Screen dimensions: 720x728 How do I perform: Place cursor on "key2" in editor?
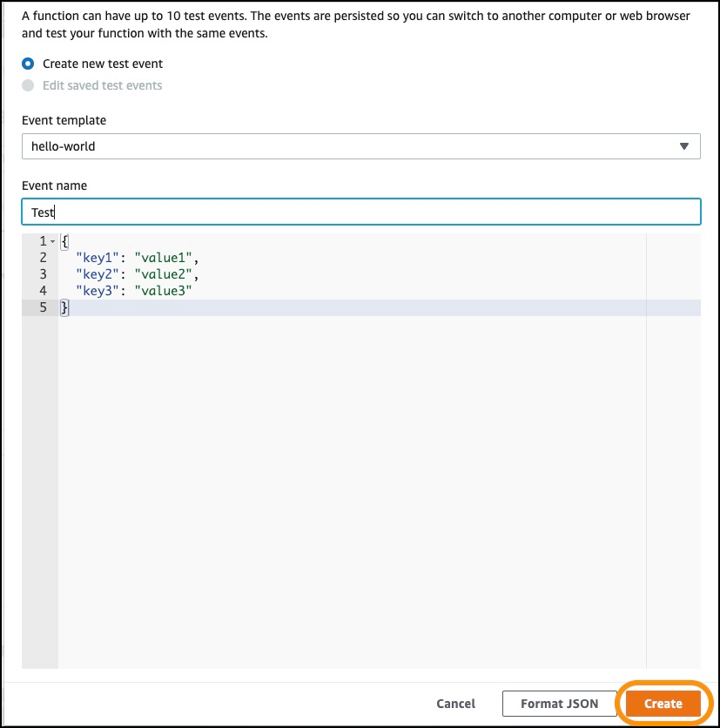pyautogui.click(x=98, y=274)
